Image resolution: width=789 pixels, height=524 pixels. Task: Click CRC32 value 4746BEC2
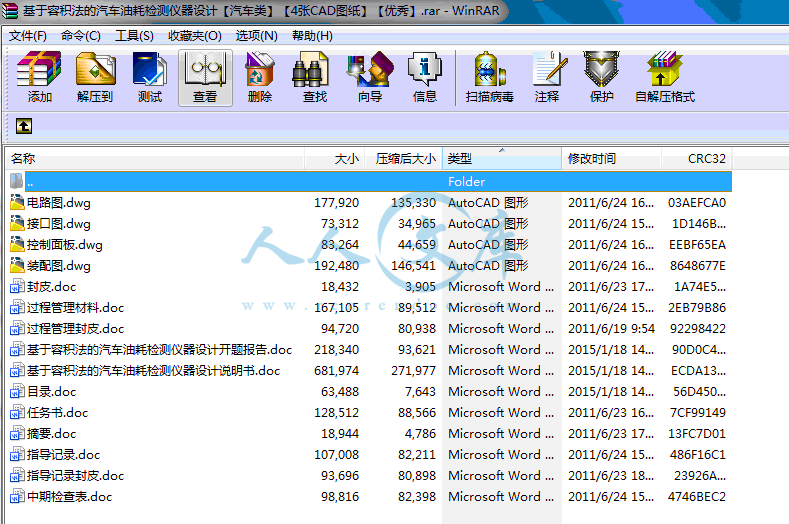[x=697, y=496]
